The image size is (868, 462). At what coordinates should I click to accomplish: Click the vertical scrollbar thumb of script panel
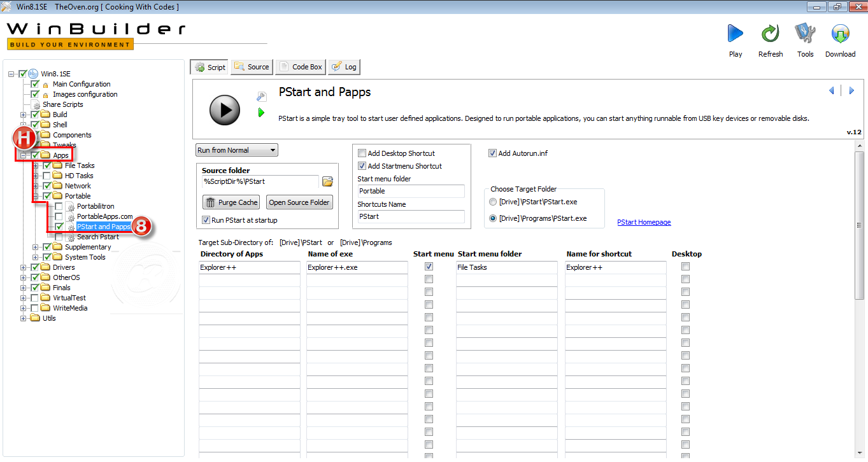click(860, 225)
